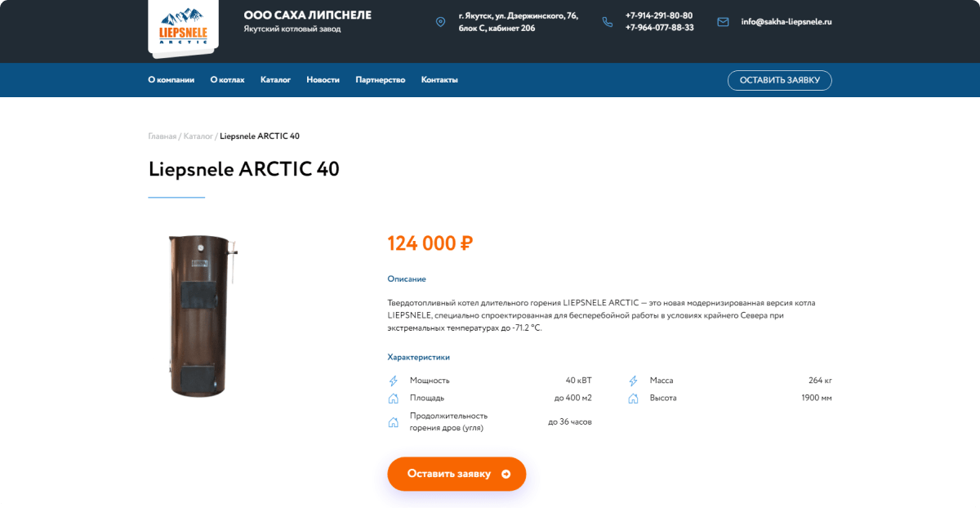Open the О котлах menu item
Image resolution: width=980 pixels, height=508 pixels.
tap(227, 80)
